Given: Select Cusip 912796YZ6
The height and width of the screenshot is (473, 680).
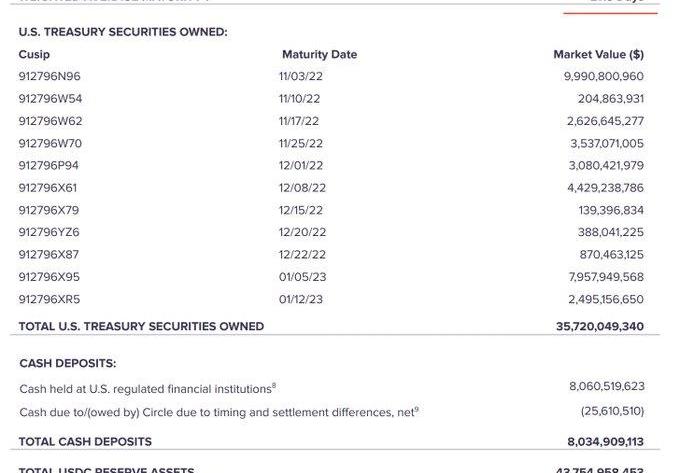Looking at the screenshot, I should [x=49, y=232].
